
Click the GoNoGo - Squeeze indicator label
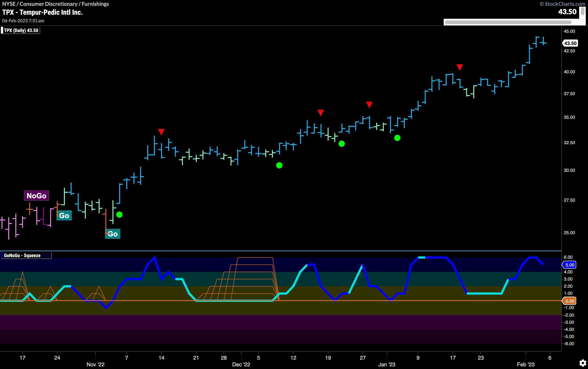click(x=26, y=256)
